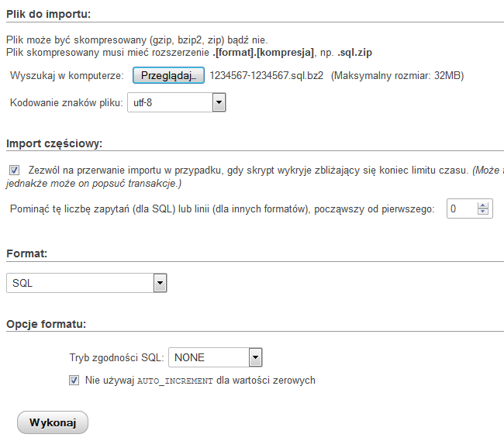Click the 'Opcje formatu' section heading
Viewport: 504px width, 448px height.
click(46, 323)
